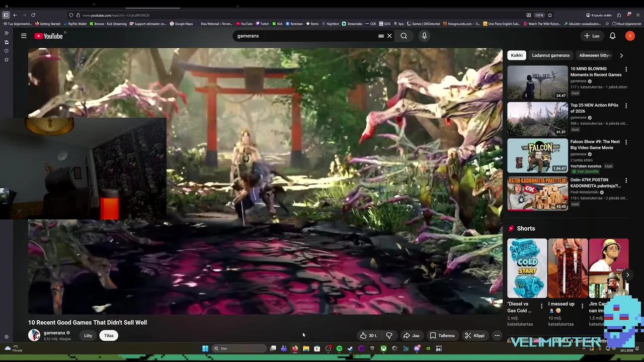The image size is (644, 362).
Task: Select the Aiheeseen liittyvä filter chip
Action: [x=595, y=55]
